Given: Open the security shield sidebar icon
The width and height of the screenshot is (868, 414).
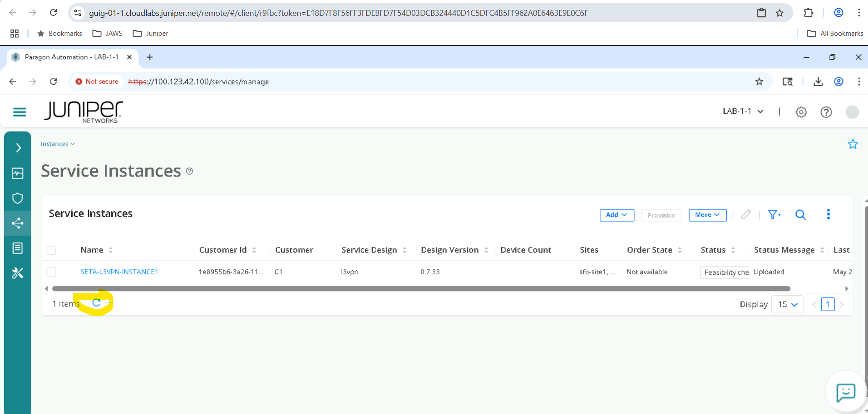Looking at the screenshot, I should click(17, 198).
